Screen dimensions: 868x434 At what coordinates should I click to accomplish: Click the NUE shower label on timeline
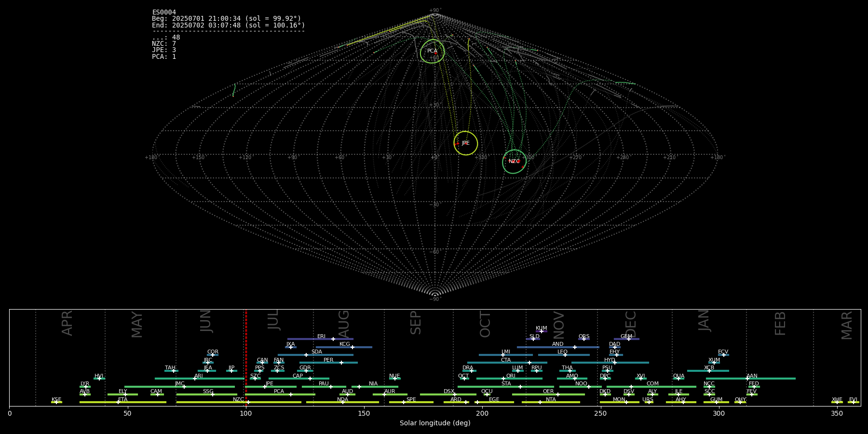pos(394,376)
